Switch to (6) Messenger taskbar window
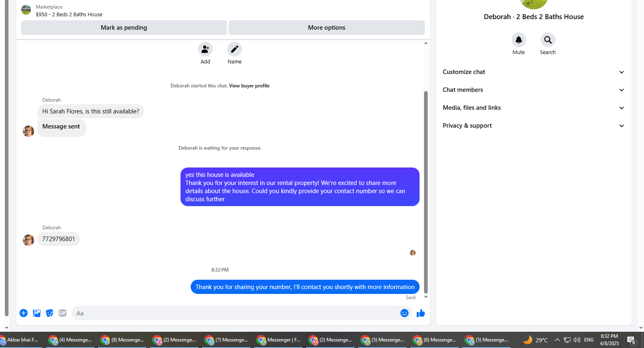The image size is (644, 348). (435, 340)
